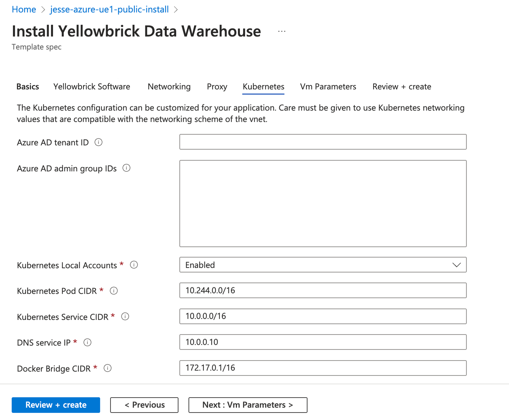Open the Review + create tab
This screenshot has width=509, height=420.
tap(402, 87)
